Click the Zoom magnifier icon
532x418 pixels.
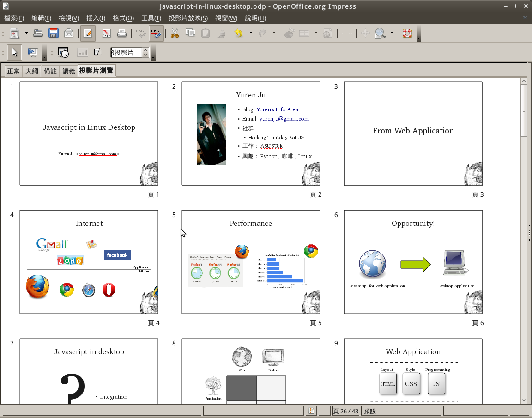380,33
